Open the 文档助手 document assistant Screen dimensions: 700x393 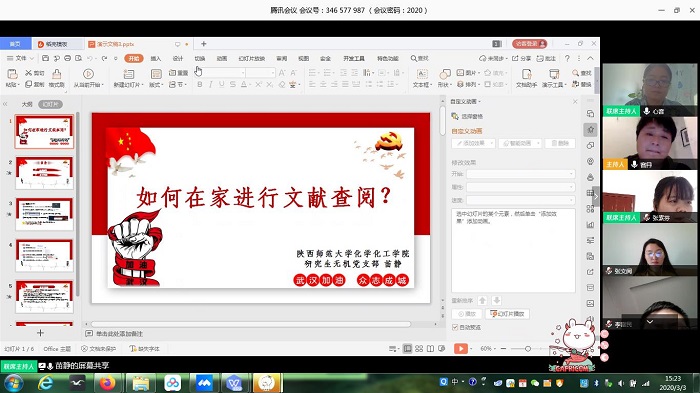pyautogui.click(x=526, y=78)
